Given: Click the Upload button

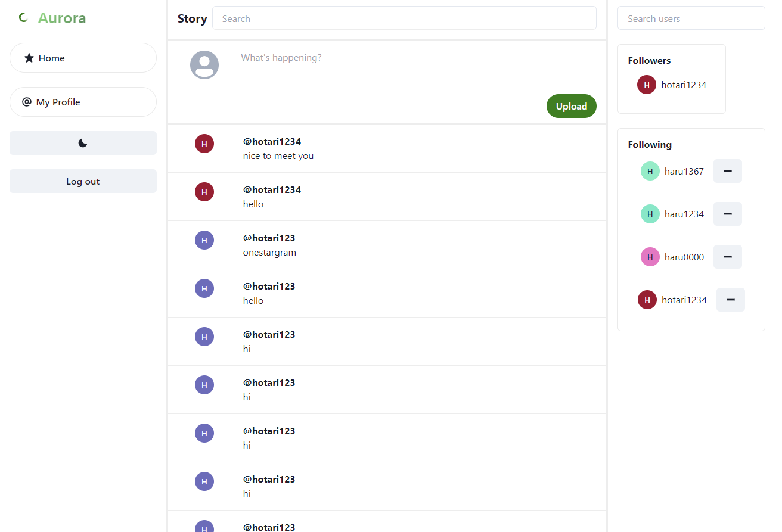Looking at the screenshot, I should point(572,106).
